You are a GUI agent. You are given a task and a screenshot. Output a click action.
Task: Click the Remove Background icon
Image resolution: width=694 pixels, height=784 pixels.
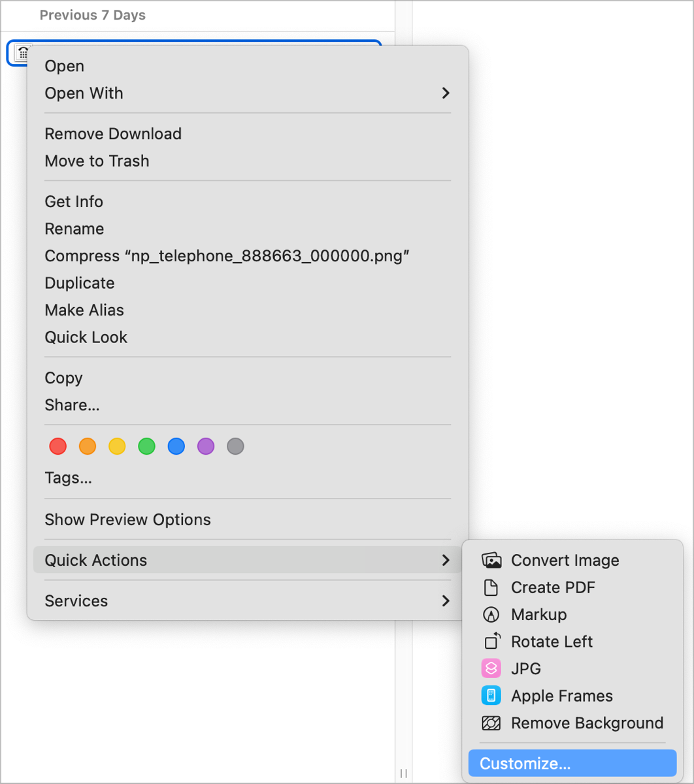[491, 723]
